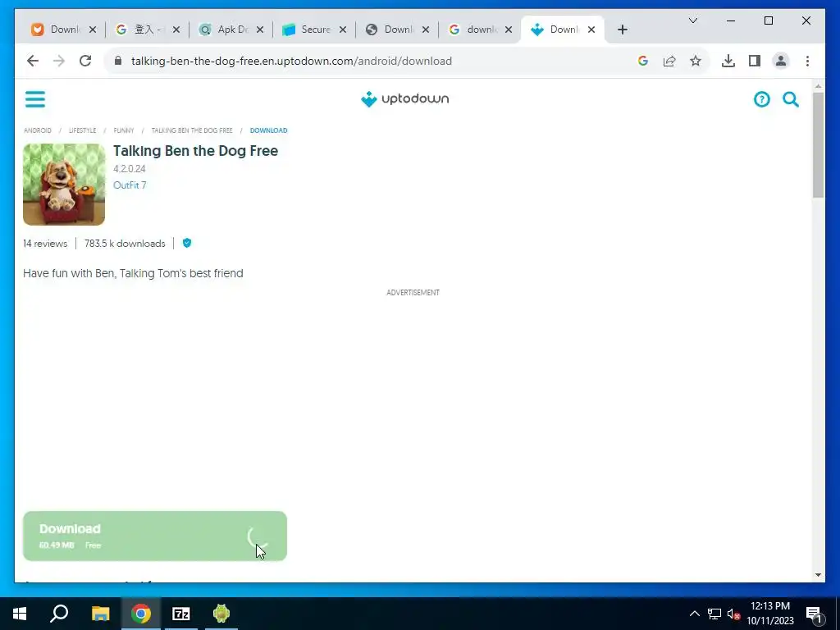
Task: Click the Google icon in address bar
Action: click(643, 61)
